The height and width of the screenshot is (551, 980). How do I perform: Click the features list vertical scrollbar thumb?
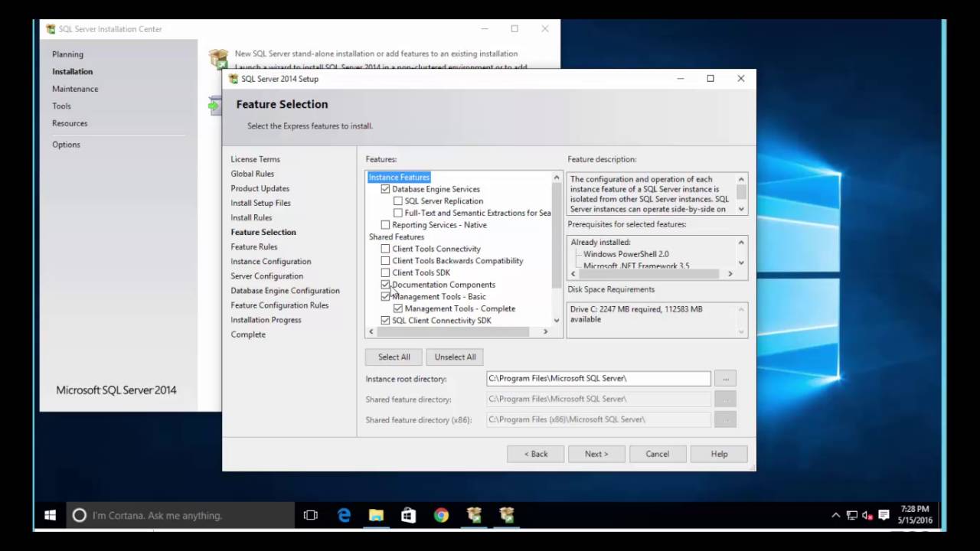tap(557, 235)
